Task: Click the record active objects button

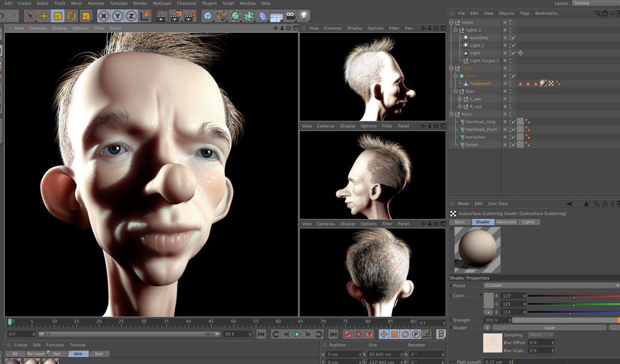Action: point(348,334)
